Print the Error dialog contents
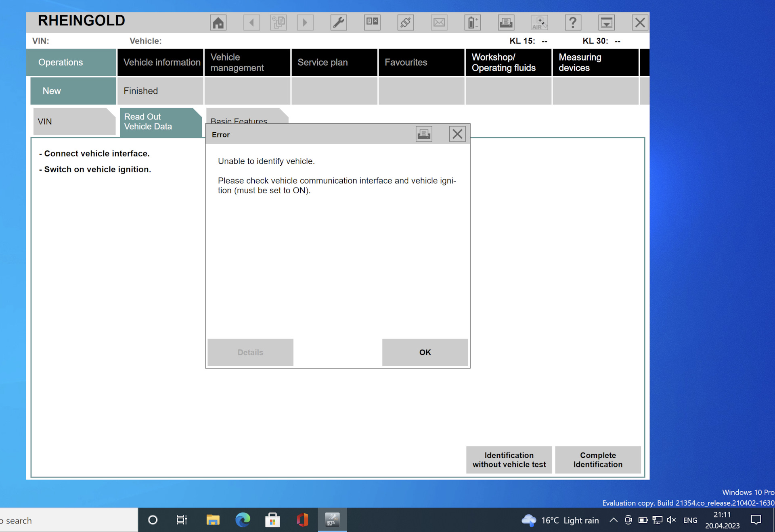The height and width of the screenshot is (532, 775). point(424,134)
